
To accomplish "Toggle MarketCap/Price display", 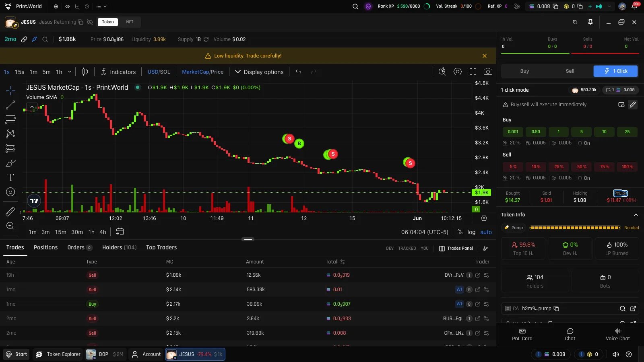I will (x=202, y=72).
